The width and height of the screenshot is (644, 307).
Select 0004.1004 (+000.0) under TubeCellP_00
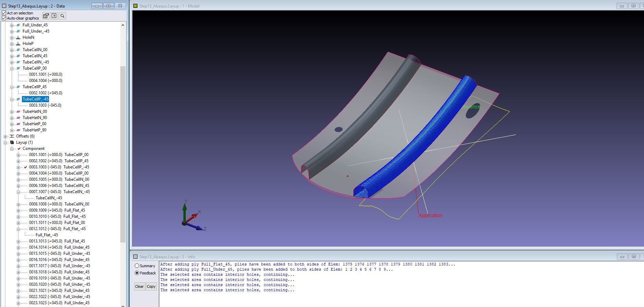click(x=46, y=81)
